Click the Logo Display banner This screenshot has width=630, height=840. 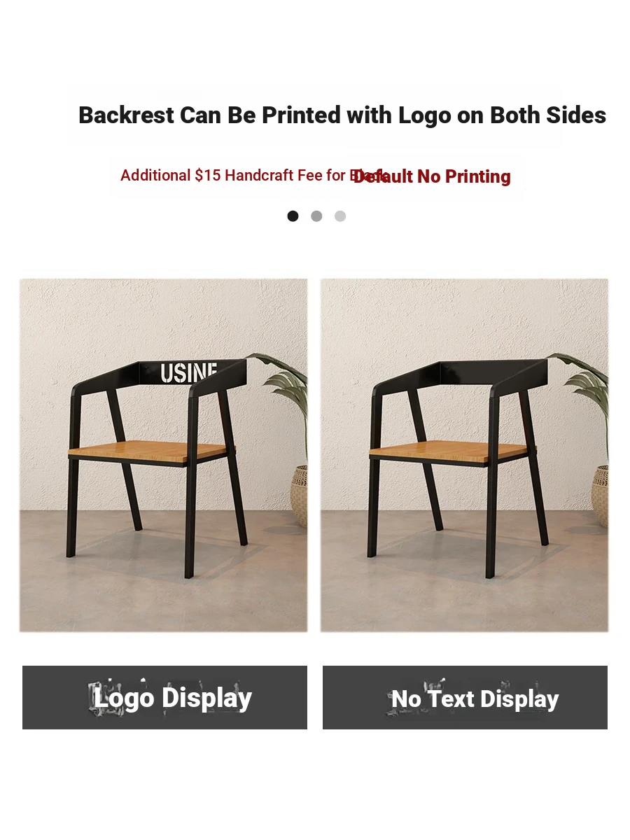point(164,697)
